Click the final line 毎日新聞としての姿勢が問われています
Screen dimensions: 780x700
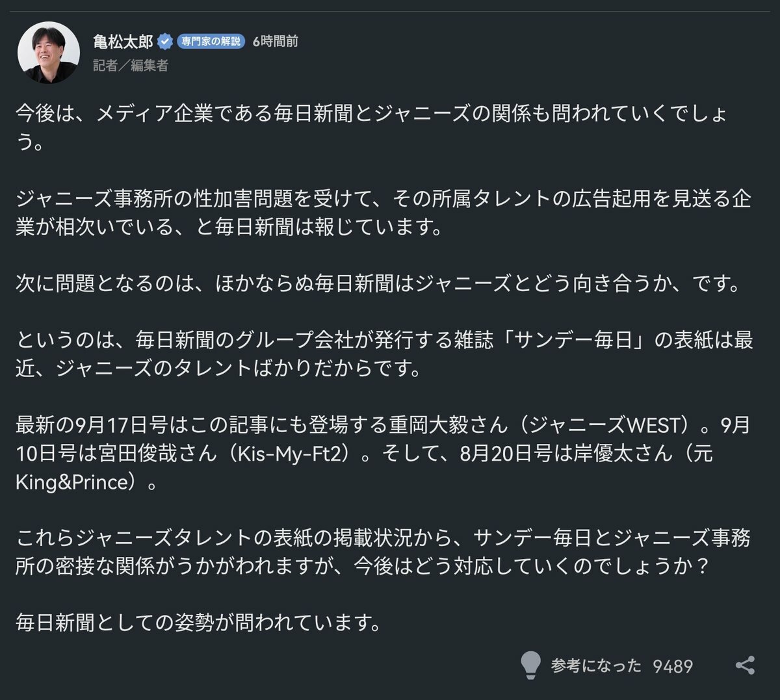click(x=198, y=623)
